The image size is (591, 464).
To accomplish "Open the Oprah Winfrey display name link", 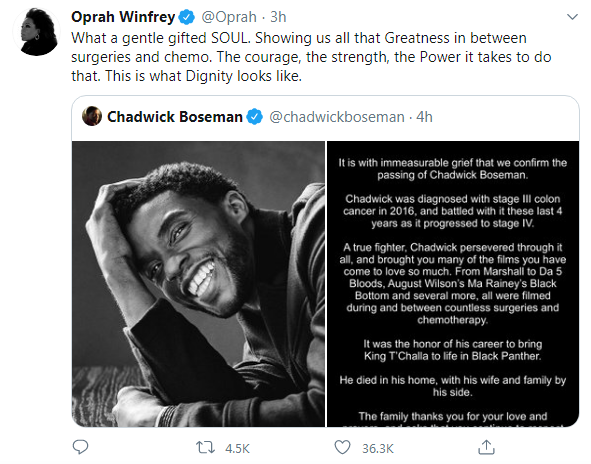I will (x=123, y=17).
